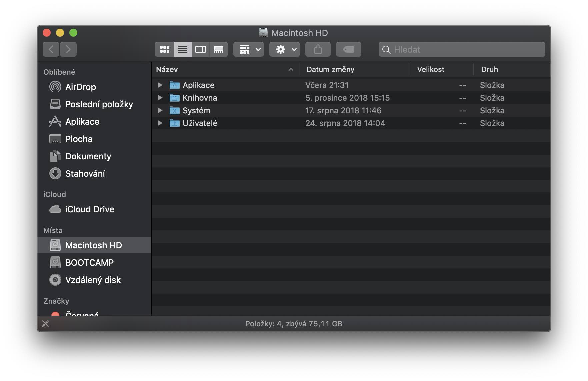Expand the Systém folder row

[x=160, y=110]
